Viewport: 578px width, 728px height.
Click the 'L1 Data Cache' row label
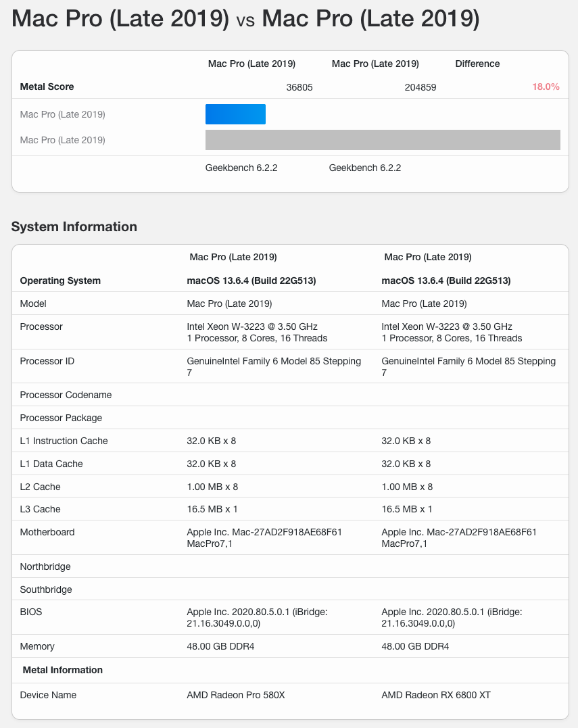tap(51, 464)
